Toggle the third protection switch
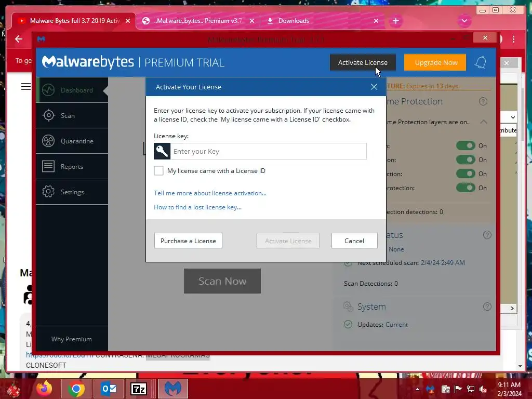Image resolution: width=532 pixels, height=399 pixels. [465, 174]
